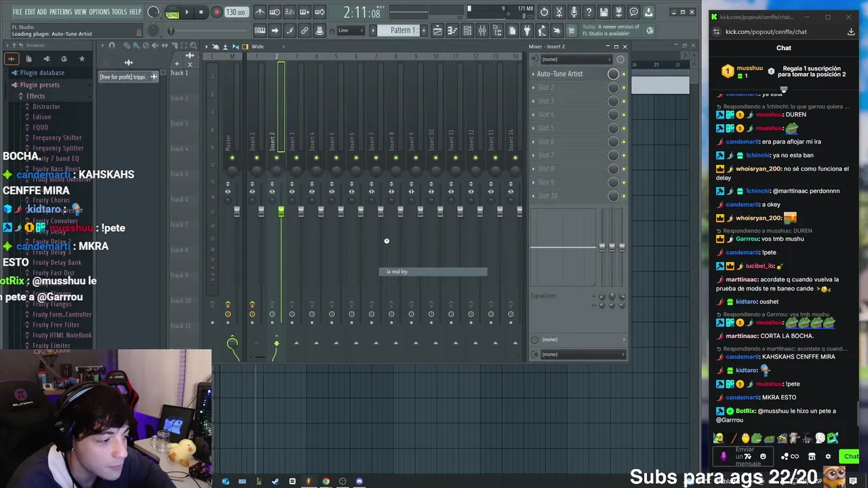Stop playback with the Stop button

[x=201, y=12]
